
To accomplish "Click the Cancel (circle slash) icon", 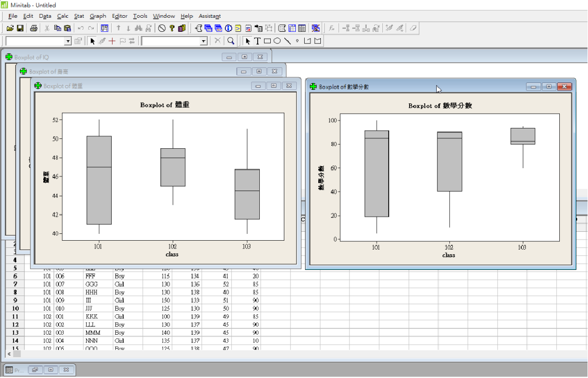I will coord(162,28).
